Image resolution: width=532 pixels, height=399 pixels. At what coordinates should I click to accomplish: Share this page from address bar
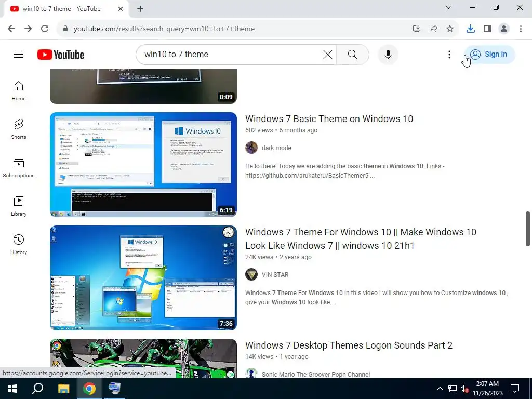coord(433,29)
